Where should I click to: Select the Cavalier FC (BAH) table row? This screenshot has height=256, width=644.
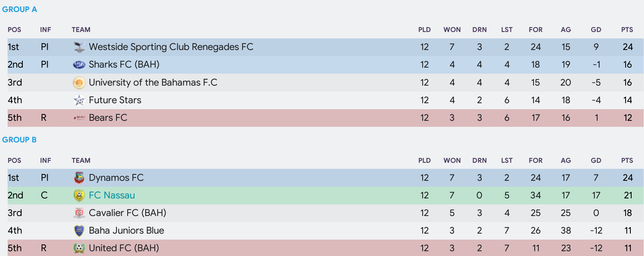[x=325, y=213]
